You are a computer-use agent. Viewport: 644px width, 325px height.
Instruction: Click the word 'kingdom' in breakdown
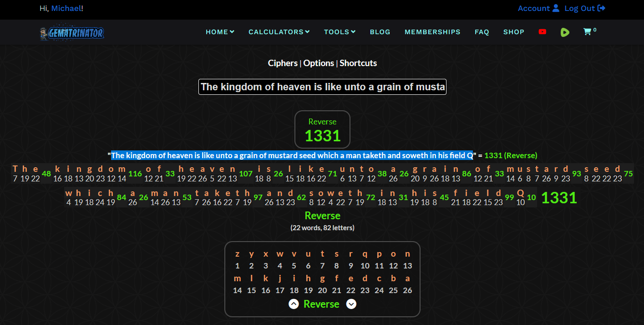(90, 169)
